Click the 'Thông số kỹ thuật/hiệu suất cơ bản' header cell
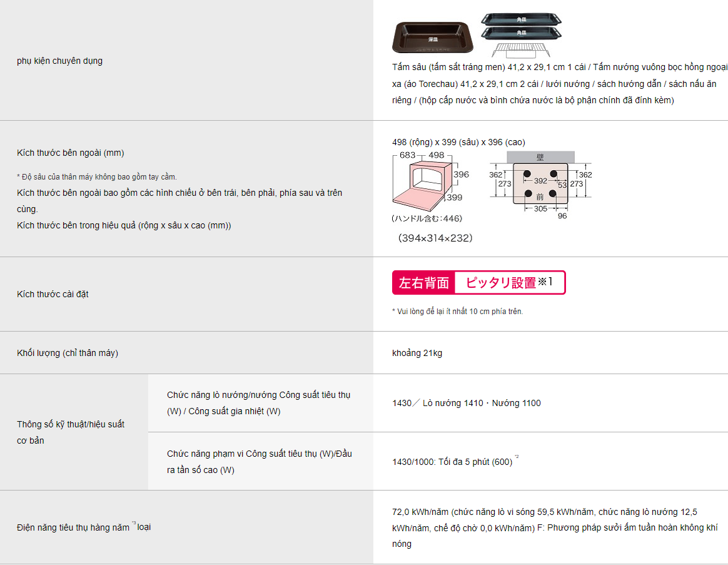This screenshot has height=565, width=728. 71,432
